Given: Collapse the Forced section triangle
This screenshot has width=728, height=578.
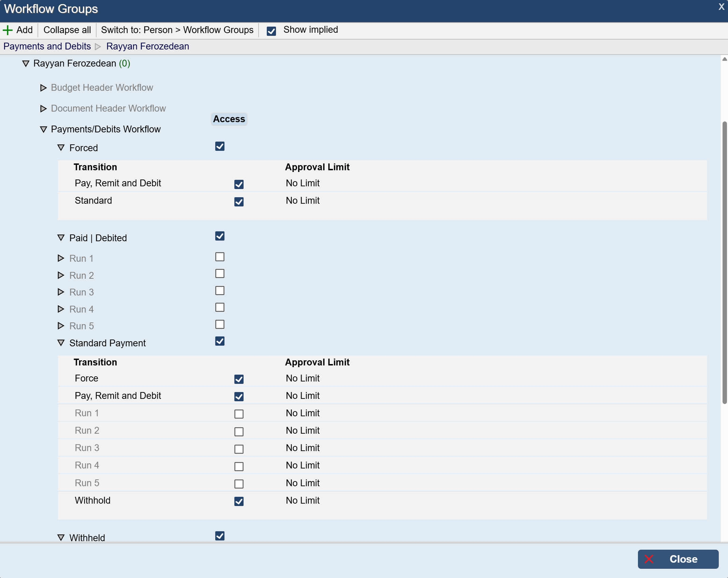Looking at the screenshot, I should point(61,148).
